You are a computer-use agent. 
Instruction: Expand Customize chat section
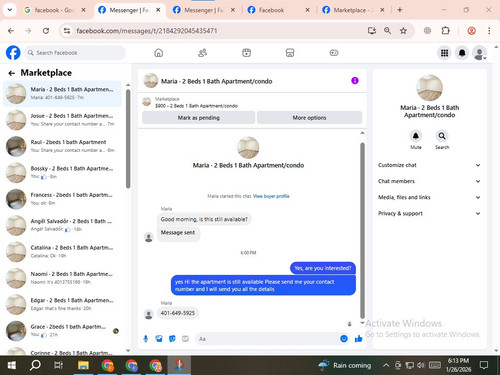click(x=429, y=165)
